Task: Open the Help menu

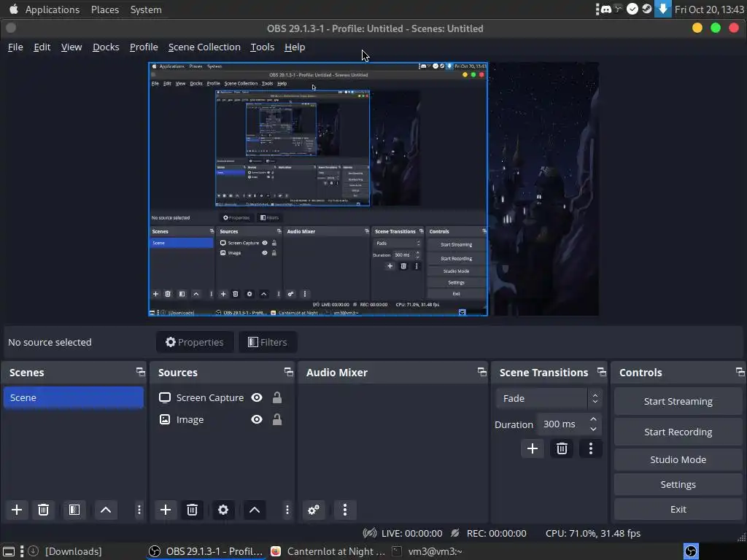Action: [x=295, y=47]
